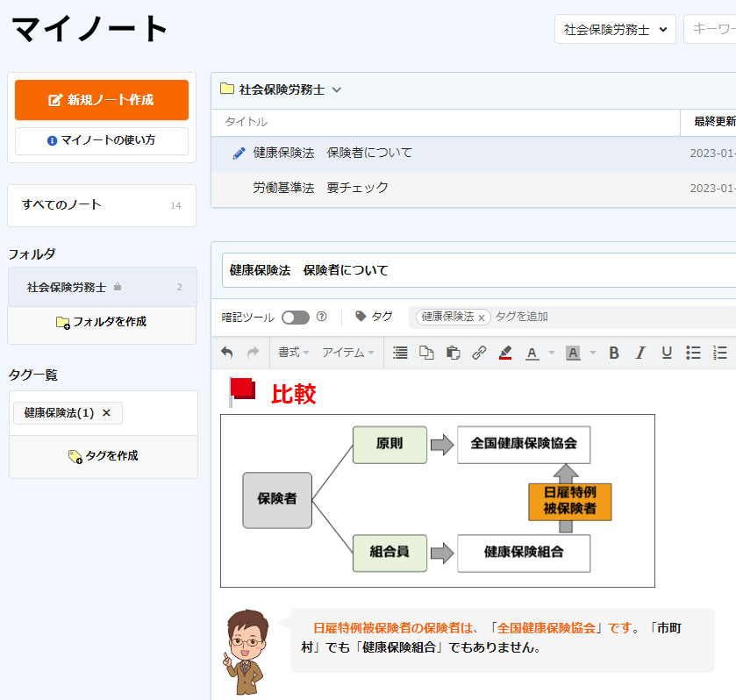Open the 書式 dropdown
Screen dimensions: 736x700
(x=294, y=353)
